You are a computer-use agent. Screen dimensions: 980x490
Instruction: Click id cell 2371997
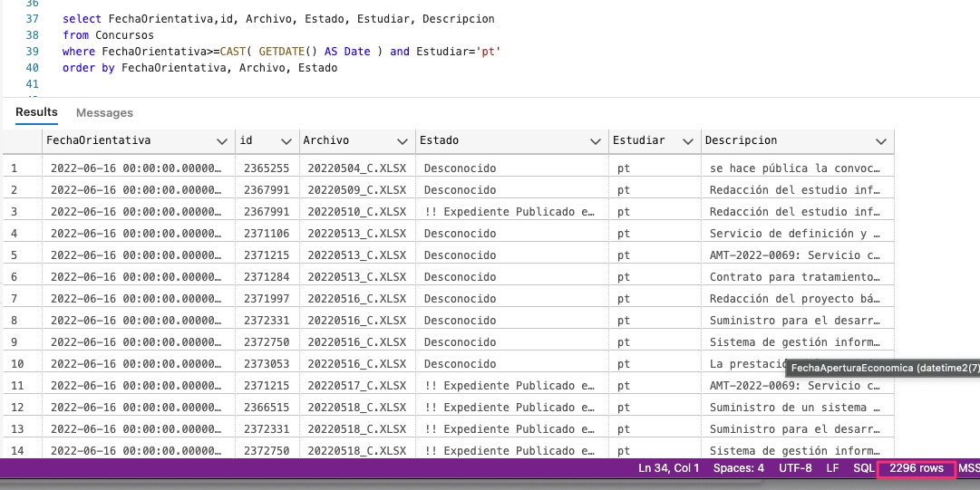click(267, 299)
